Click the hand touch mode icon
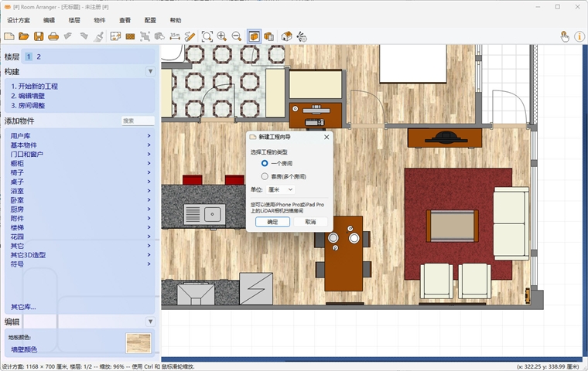 [564, 36]
